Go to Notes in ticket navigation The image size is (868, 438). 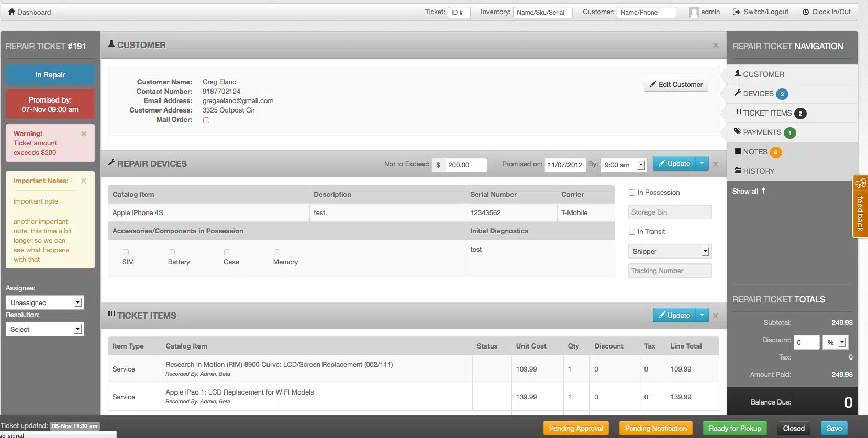pyautogui.click(x=755, y=152)
